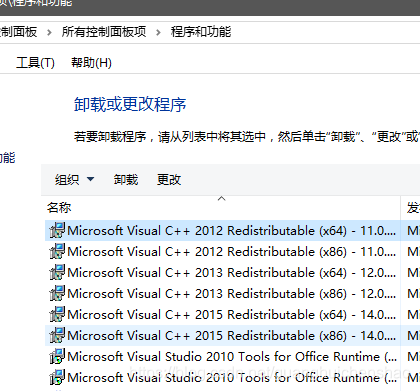This screenshot has width=420, height=391.
Task: Click the 卸载或更改程序 heading
Action: click(x=130, y=104)
